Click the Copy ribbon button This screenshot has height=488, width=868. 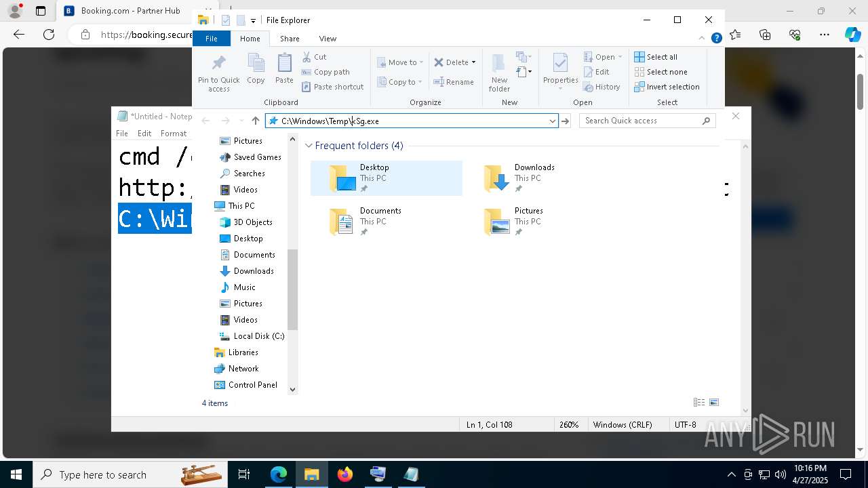pyautogui.click(x=256, y=68)
